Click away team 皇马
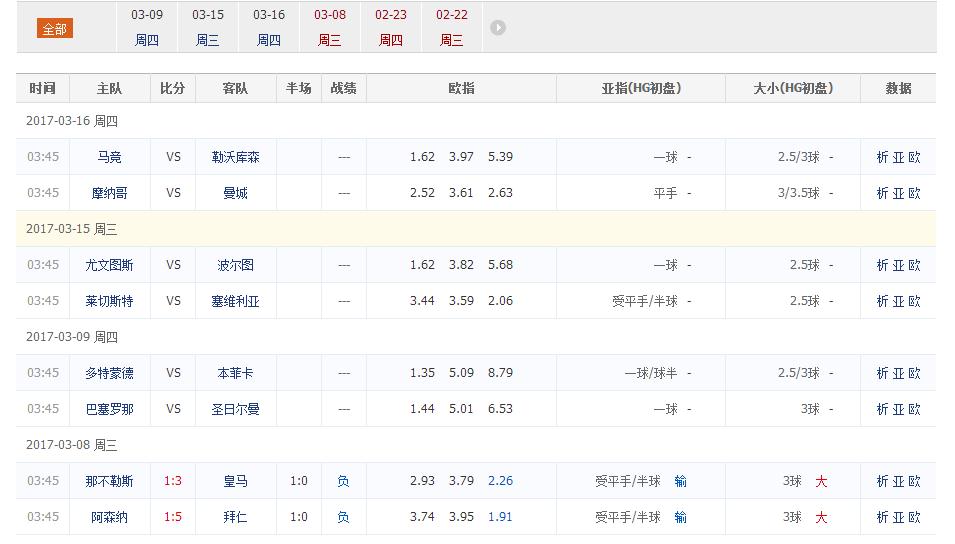955x544 pixels. pos(235,481)
